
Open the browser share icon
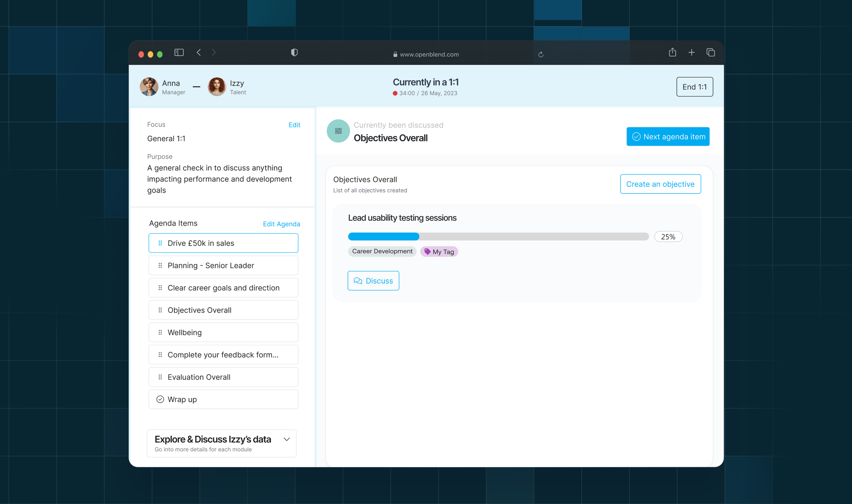click(x=672, y=52)
